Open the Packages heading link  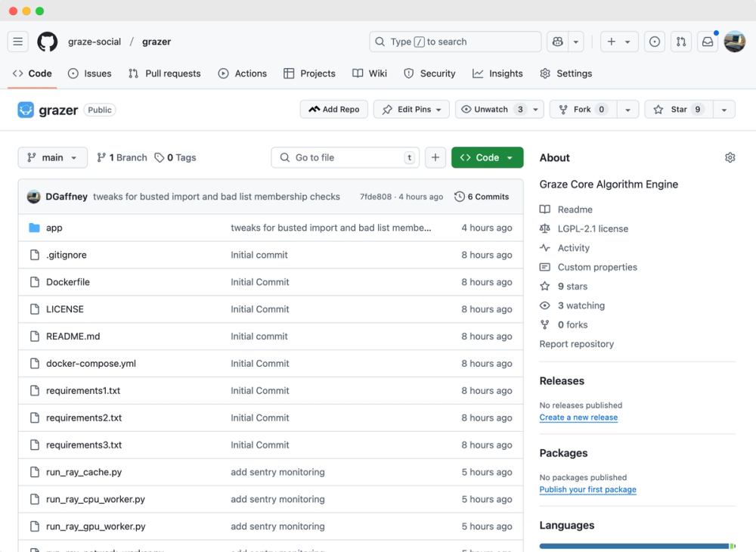pyautogui.click(x=564, y=453)
